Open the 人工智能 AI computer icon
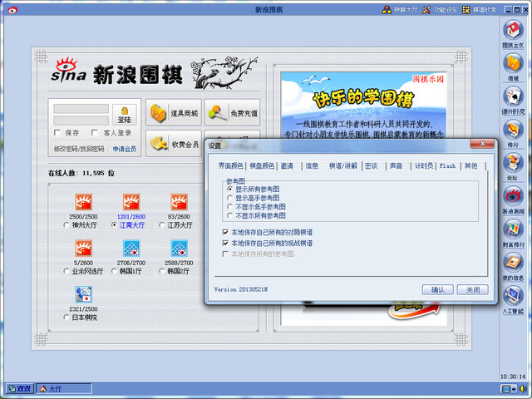This screenshot has width=532, height=399. (x=513, y=296)
